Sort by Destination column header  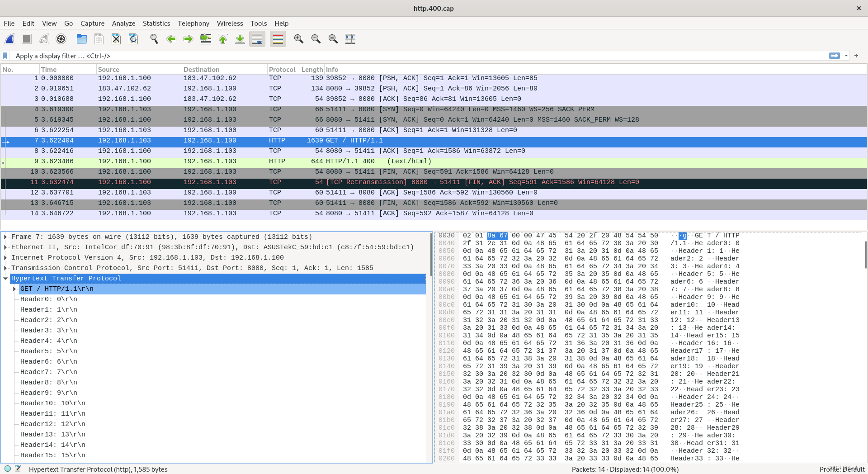(x=224, y=69)
